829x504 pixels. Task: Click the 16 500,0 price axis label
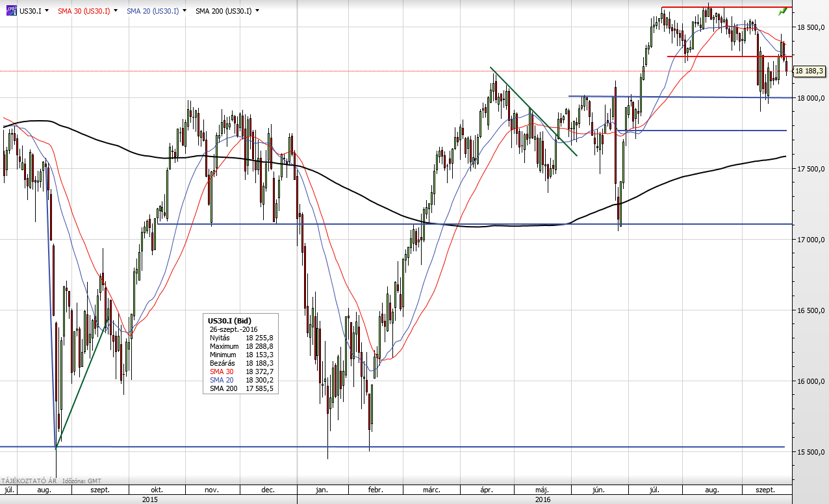click(x=810, y=310)
